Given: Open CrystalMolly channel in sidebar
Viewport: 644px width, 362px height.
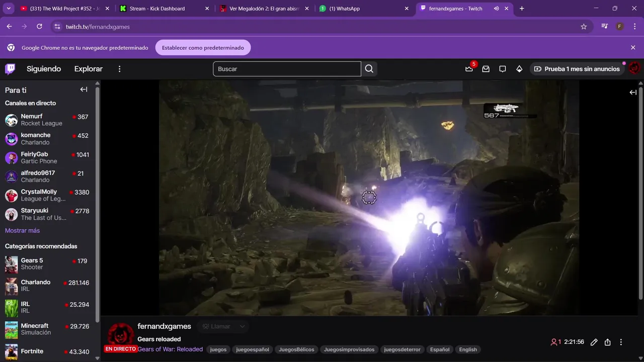Looking at the screenshot, I should (48, 195).
